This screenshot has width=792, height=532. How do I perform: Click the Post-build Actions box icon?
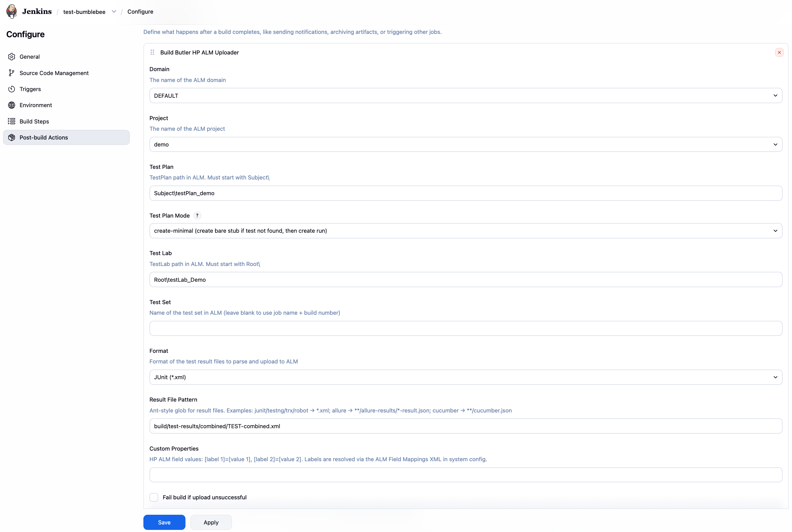pyautogui.click(x=12, y=137)
